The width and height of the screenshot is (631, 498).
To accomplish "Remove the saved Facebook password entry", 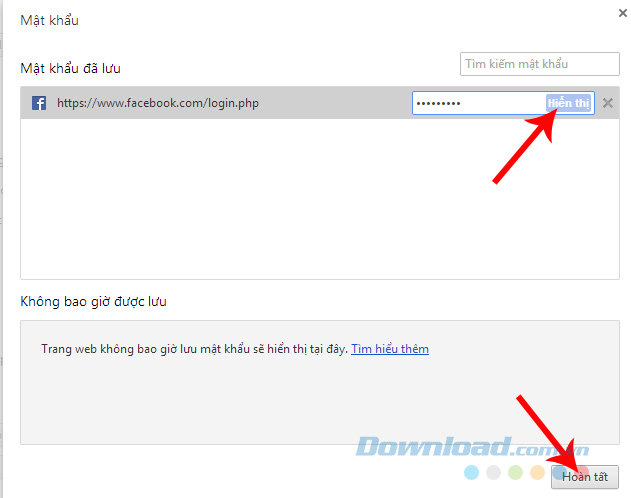I will tap(608, 103).
